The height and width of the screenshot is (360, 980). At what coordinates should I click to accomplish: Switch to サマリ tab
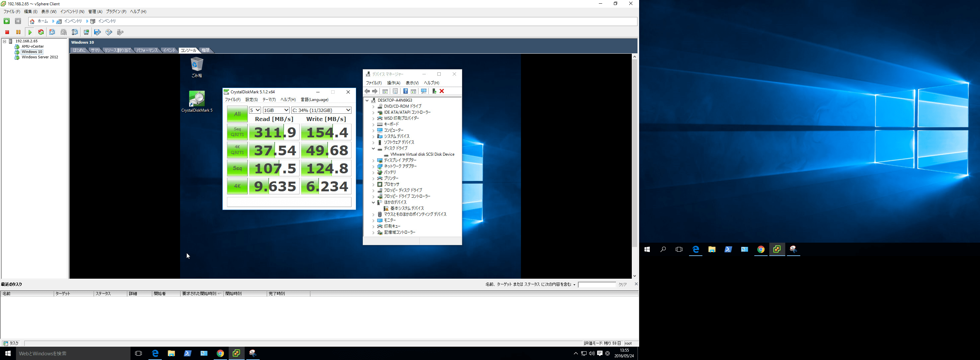95,50
